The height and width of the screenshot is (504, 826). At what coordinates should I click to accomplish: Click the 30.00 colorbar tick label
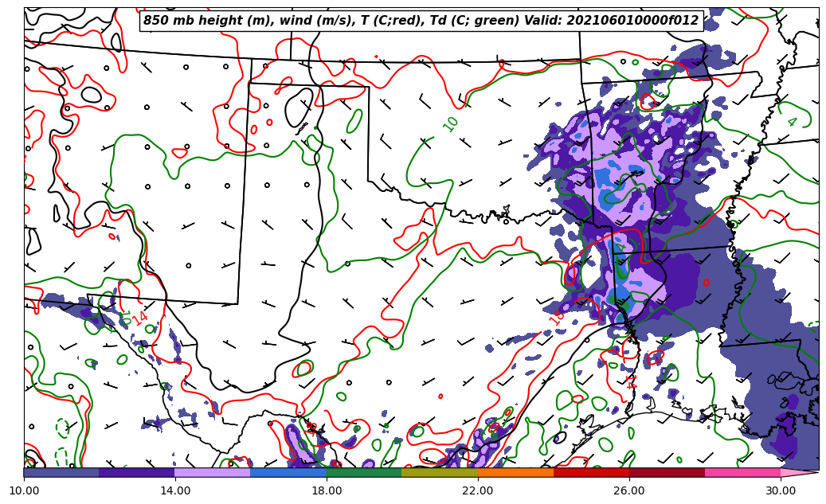[x=781, y=490]
